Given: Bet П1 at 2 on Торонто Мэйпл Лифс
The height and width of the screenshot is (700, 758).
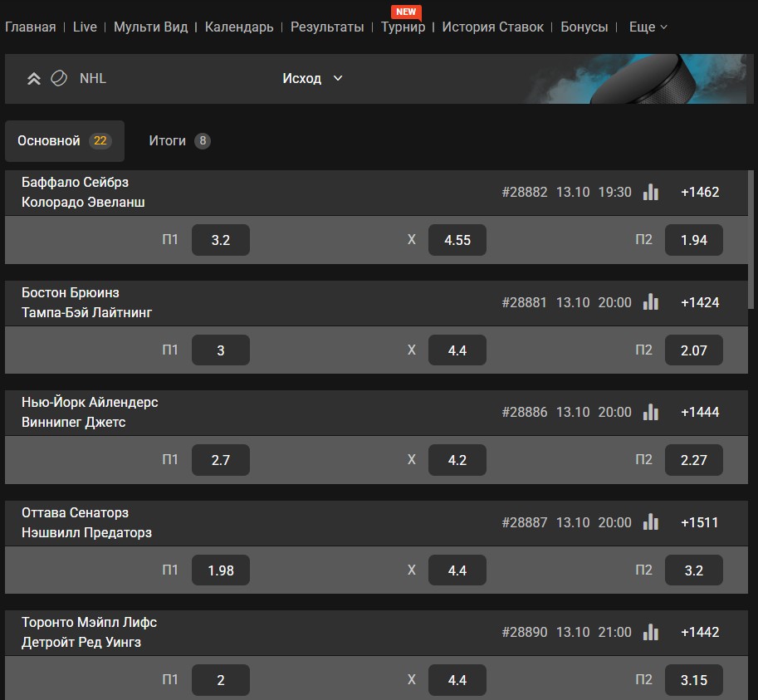Looking at the screenshot, I should point(221,680).
